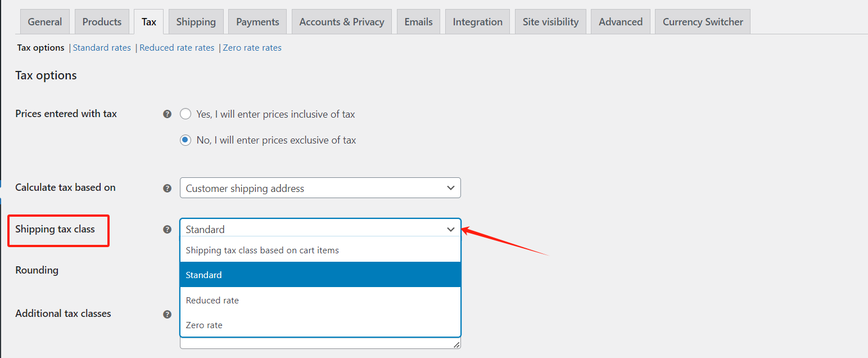Open the Customer shipping address dropdown
This screenshot has width=868, height=358.
(x=320, y=188)
